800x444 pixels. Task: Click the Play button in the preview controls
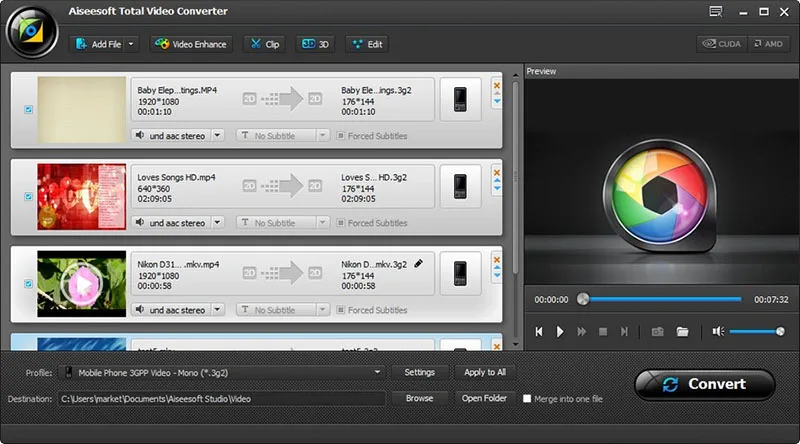point(560,332)
